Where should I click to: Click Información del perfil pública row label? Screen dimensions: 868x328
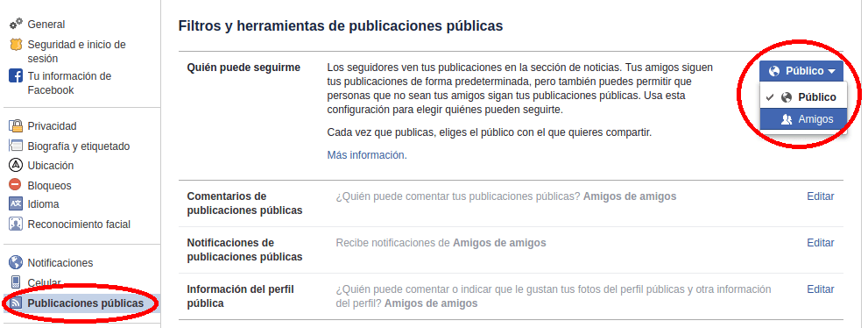pyautogui.click(x=240, y=296)
